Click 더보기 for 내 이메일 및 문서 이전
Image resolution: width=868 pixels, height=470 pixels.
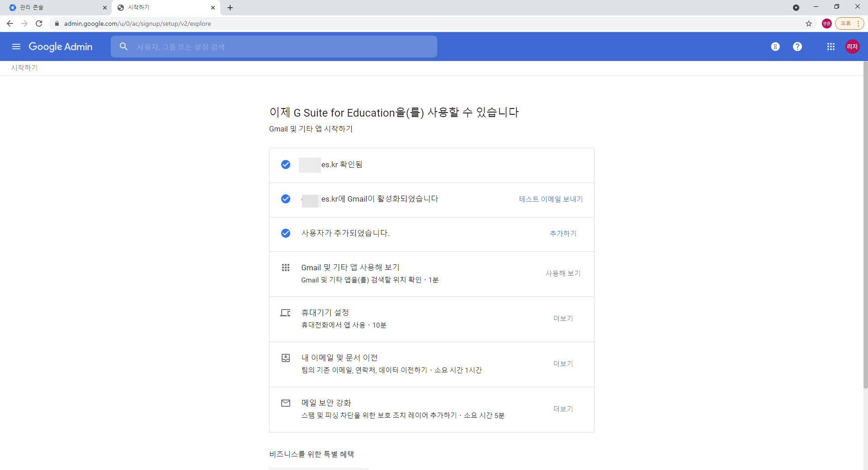pyautogui.click(x=563, y=364)
